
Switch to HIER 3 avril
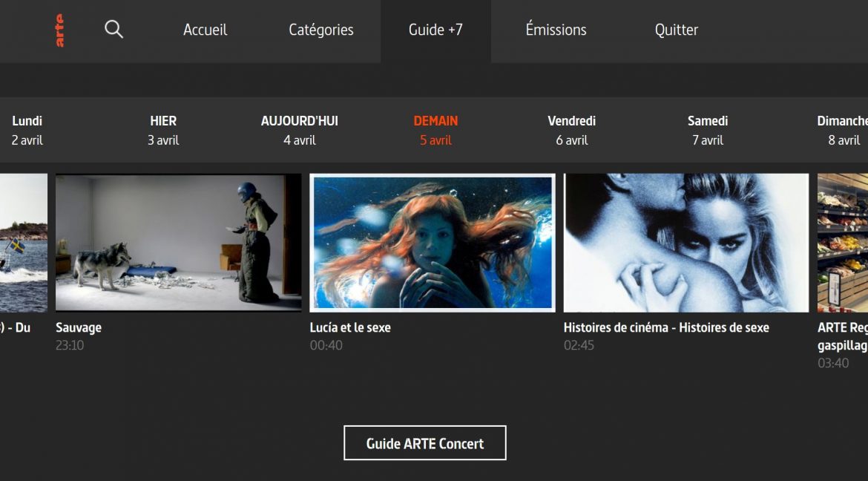tap(163, 130)
